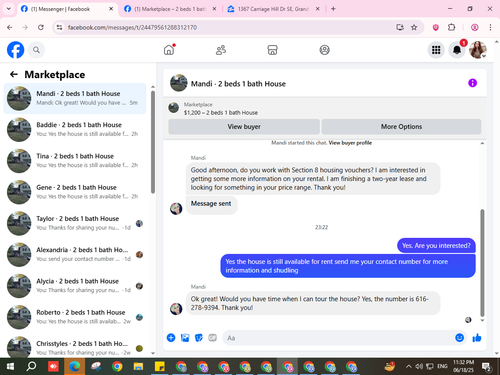This screenshot has width=500, height=375.
Task: Open the Chrome three-dot menu
Action: click(490, 27)
